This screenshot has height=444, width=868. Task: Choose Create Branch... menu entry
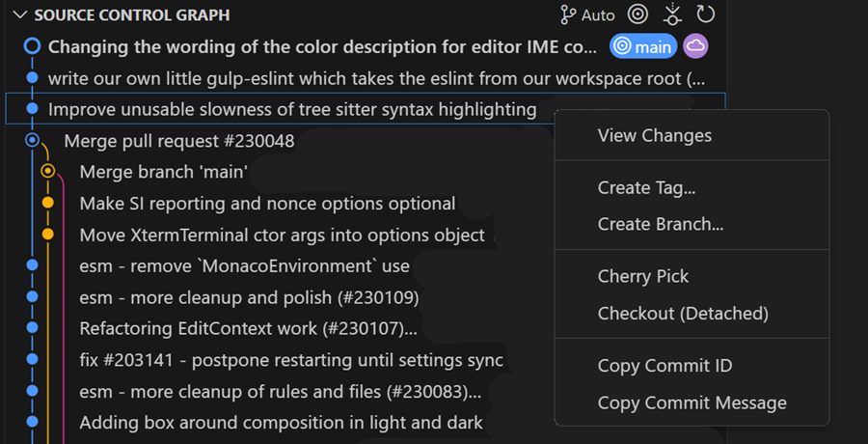661,224
